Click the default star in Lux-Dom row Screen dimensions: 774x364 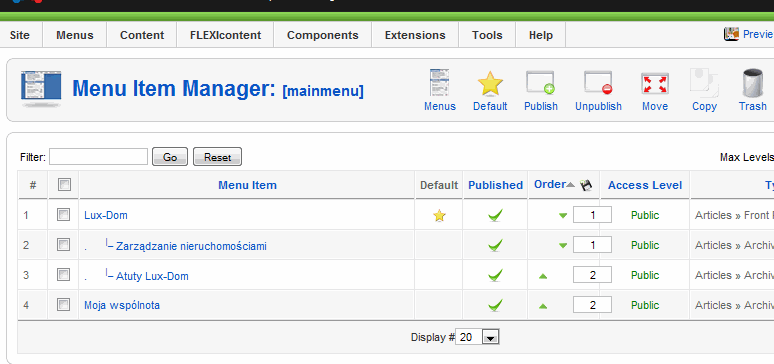439,215
